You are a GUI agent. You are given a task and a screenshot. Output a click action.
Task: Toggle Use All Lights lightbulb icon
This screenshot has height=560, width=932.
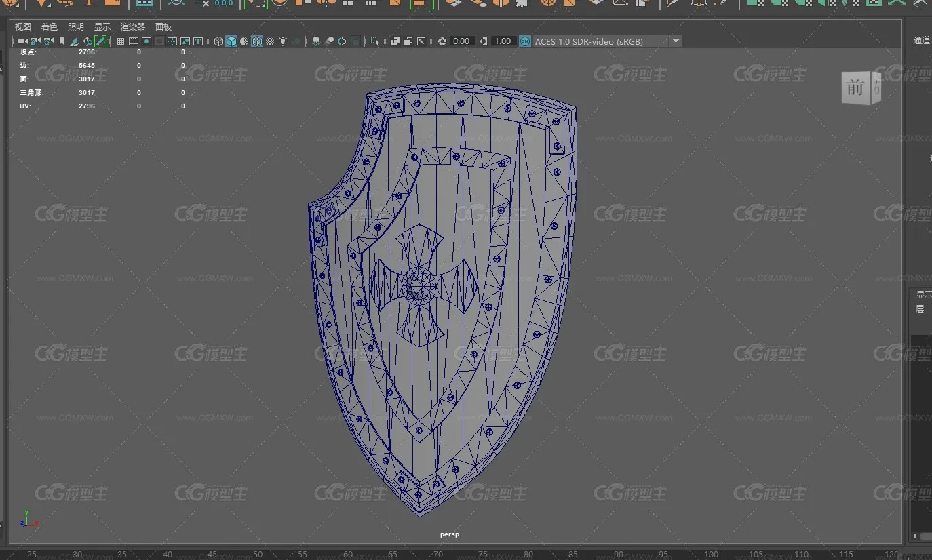click(283, 41)
